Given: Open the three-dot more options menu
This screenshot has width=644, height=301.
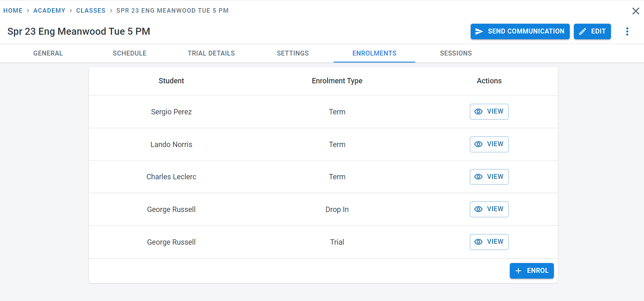Looking at the screenshot, I should (x=627, y=31).
